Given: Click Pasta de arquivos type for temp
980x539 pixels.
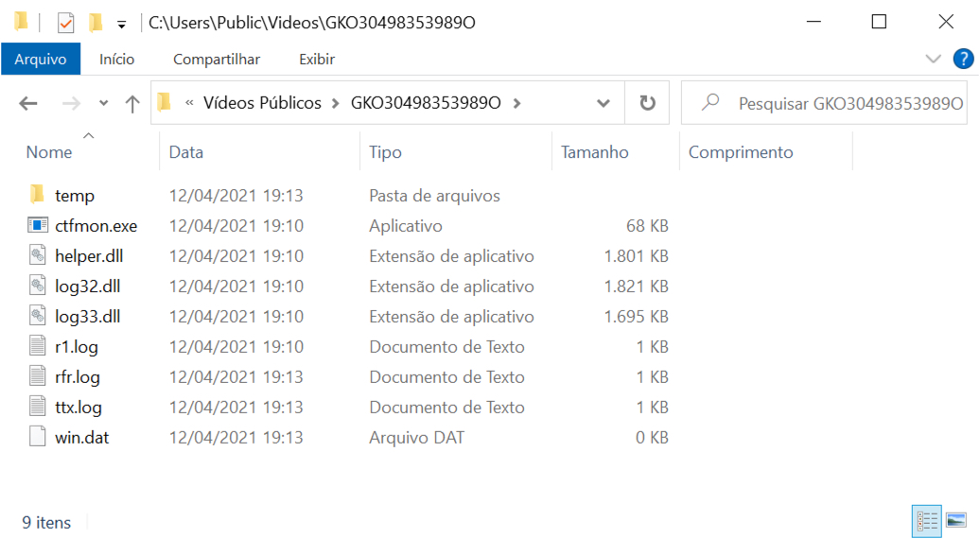Looking at the screenshot, I should 434,196.
